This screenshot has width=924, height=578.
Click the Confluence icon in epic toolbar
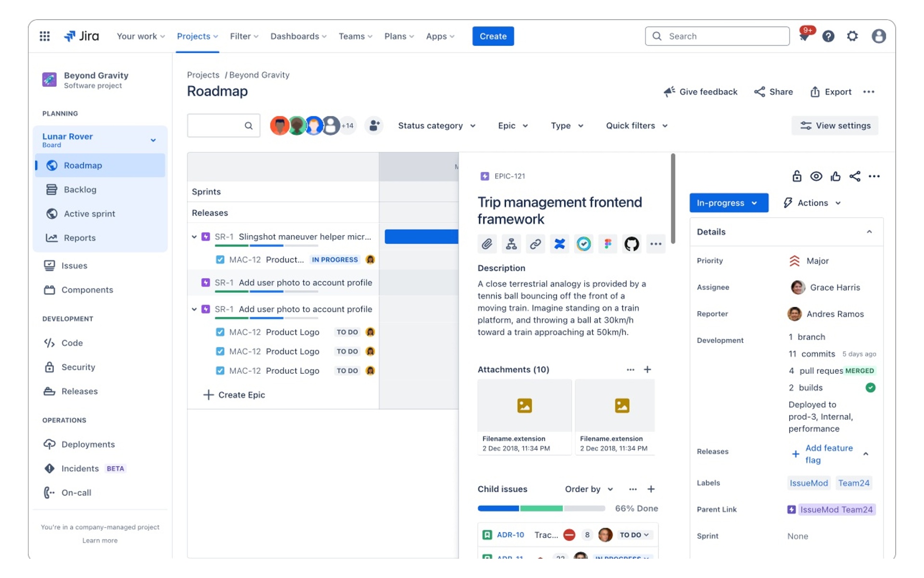559,244
